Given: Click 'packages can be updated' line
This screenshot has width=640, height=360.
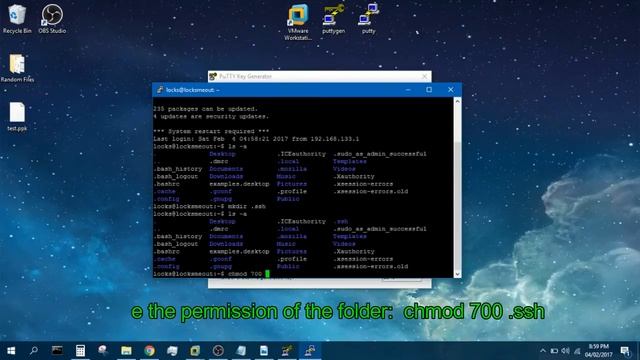Looking at the screenshot, I should click(205, 109).
